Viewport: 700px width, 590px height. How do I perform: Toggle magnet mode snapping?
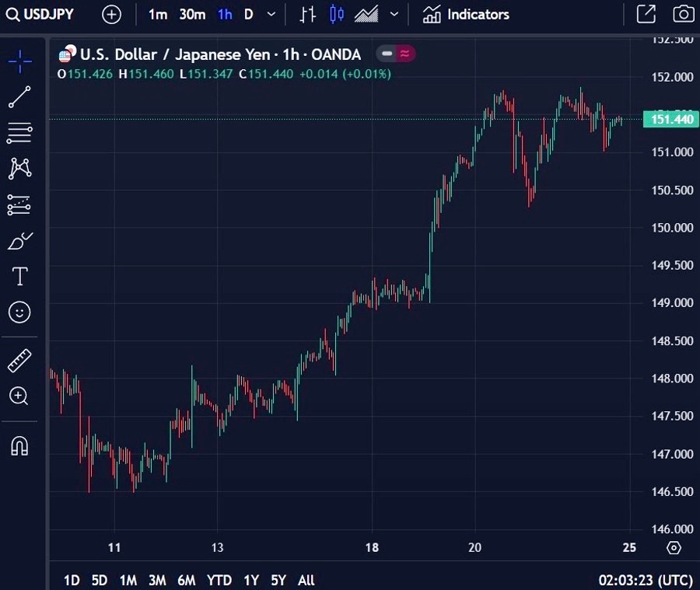pyautogui.click(x=19, y=445)
